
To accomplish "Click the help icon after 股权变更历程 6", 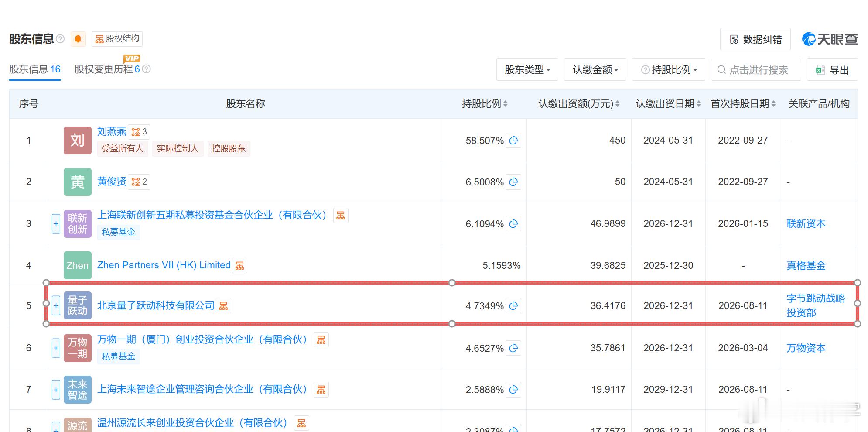I will [147, 69].
